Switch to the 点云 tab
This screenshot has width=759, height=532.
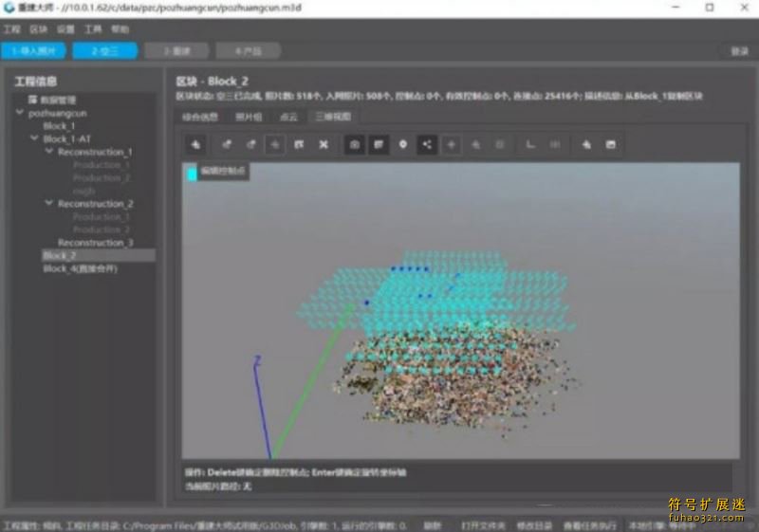click(x=288, y=117)
